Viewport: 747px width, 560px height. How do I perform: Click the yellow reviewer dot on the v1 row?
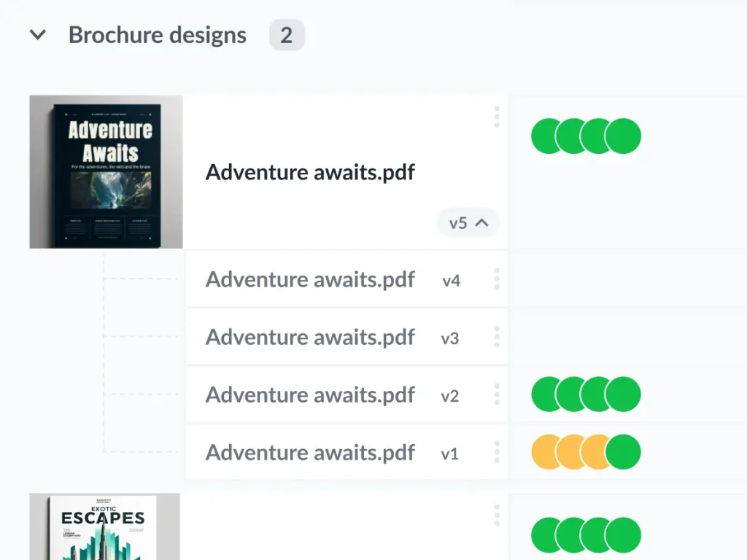click(546, 452)
